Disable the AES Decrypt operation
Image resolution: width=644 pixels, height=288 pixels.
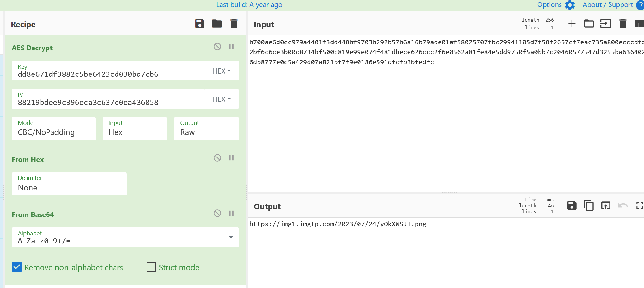(217, 47)
